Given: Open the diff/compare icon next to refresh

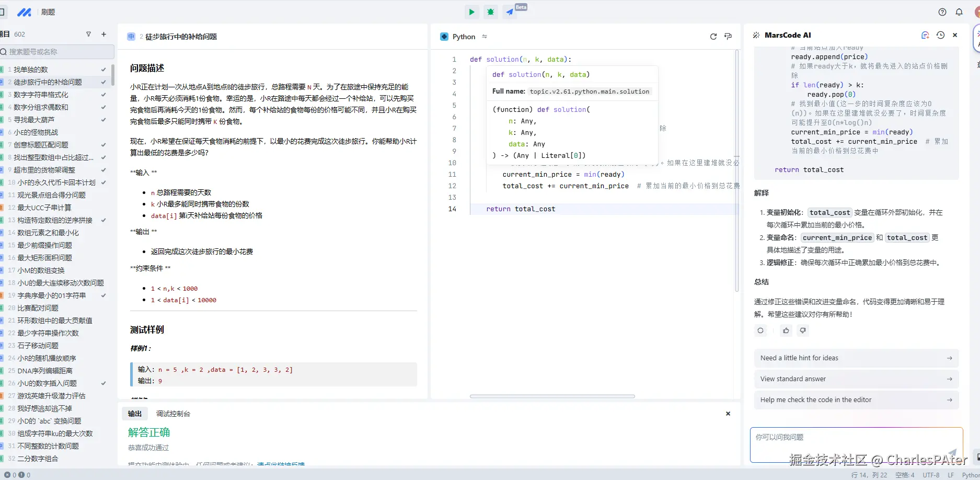Looking at the screenshot, I should click(x=728, y=37).
